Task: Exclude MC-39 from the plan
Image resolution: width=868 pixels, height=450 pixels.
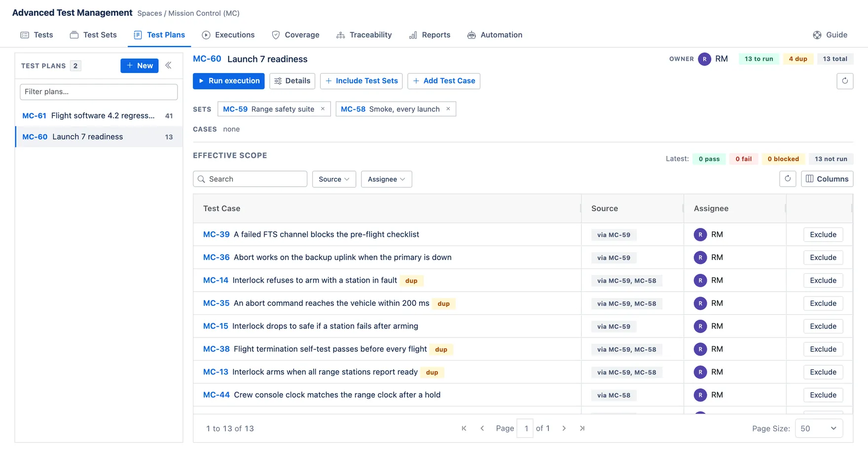Action: [823, 234]
